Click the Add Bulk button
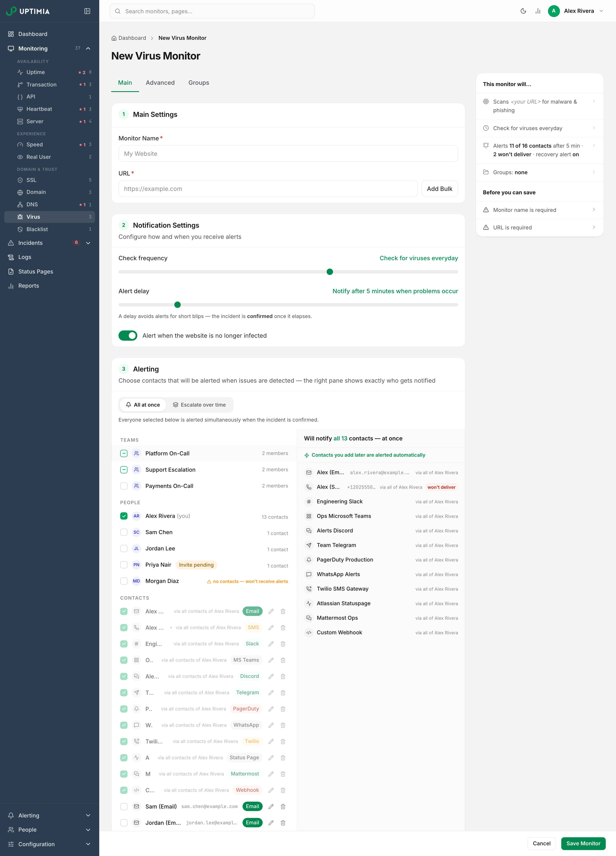This screenshot has height=856, width=616. pyautogui.click(x=440, y=189)
